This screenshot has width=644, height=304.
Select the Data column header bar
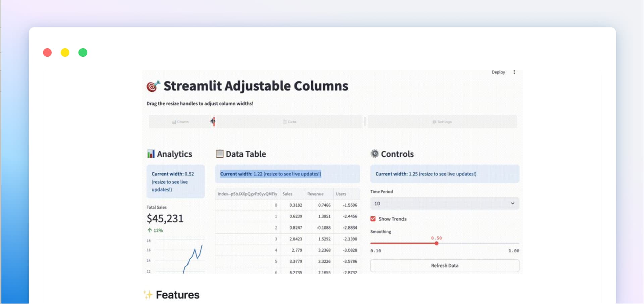289,122
